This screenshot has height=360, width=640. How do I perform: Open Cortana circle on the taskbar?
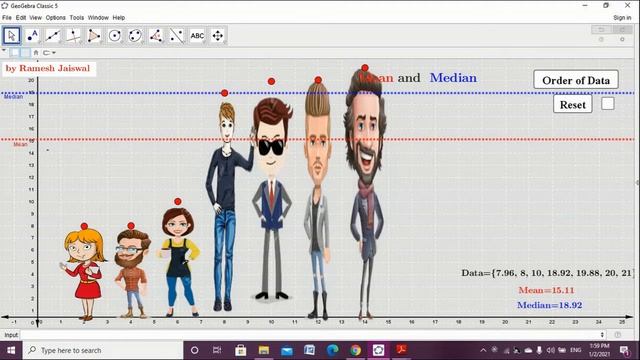pos(194,350)
